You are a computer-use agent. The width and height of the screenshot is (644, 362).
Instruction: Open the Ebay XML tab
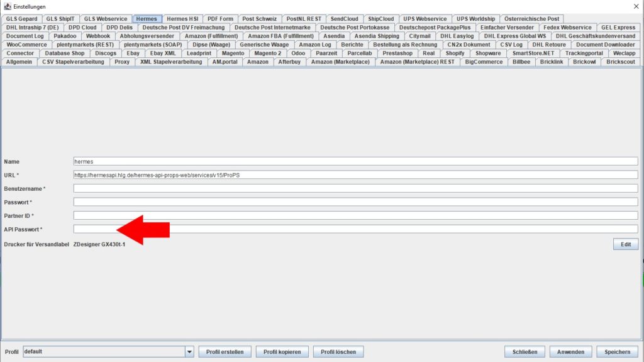[163, 54]
